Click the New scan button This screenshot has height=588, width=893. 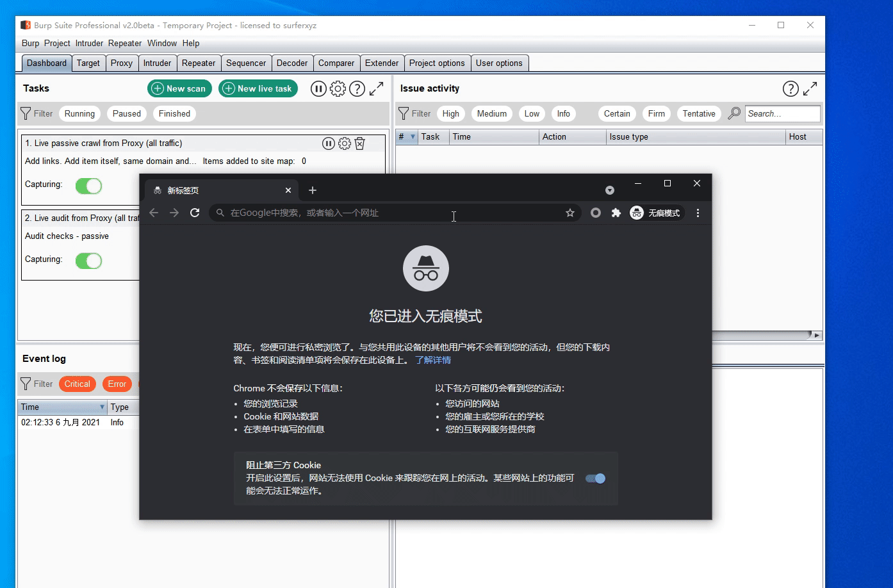click(x=179, y=88)
